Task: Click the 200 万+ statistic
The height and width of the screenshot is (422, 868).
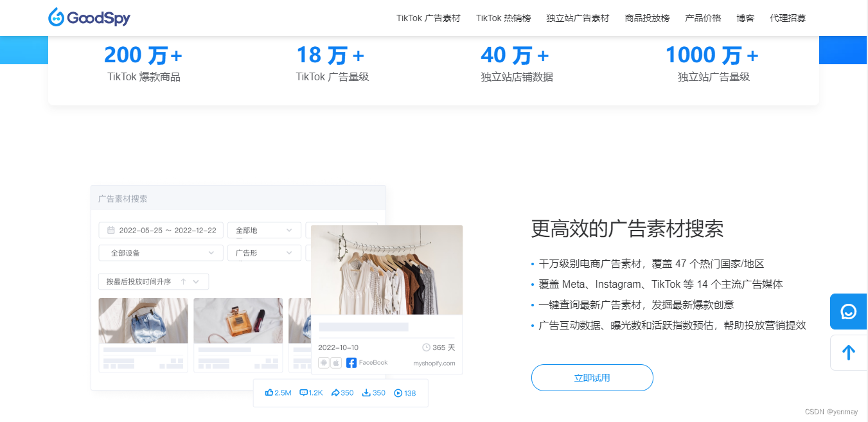Action: [x=143, y=55]
